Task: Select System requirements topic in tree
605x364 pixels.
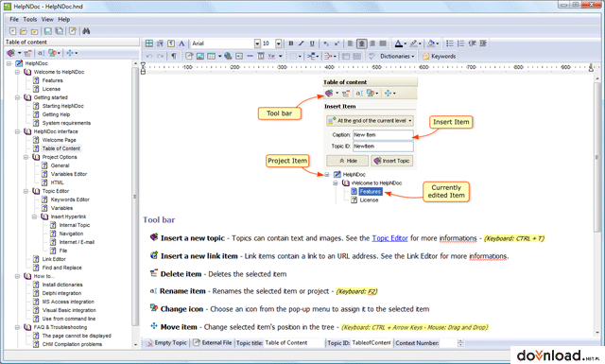Action: 66,123
